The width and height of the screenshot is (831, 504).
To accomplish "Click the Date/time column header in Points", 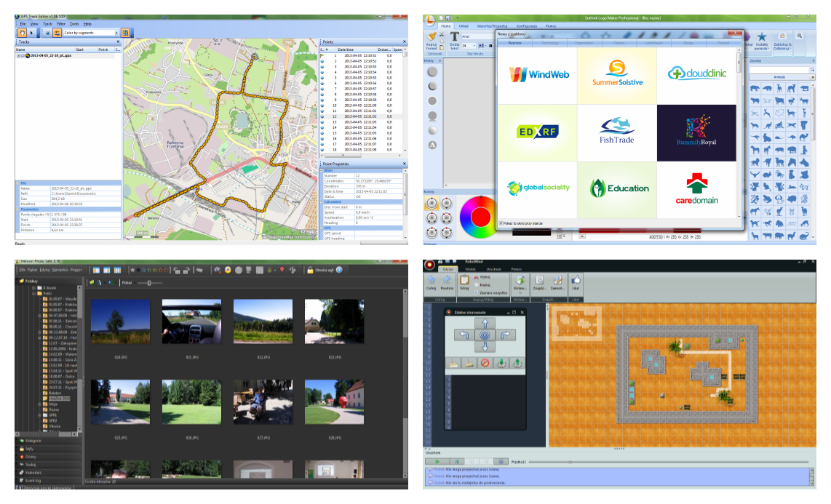I will 357,49.
